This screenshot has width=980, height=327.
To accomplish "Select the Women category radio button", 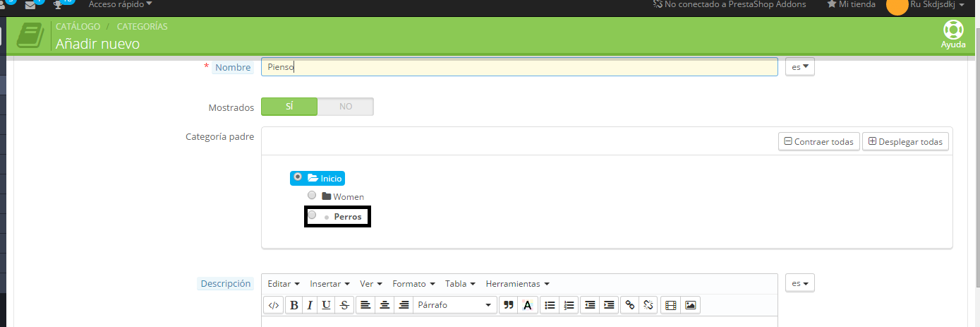I will click(312, 195).
